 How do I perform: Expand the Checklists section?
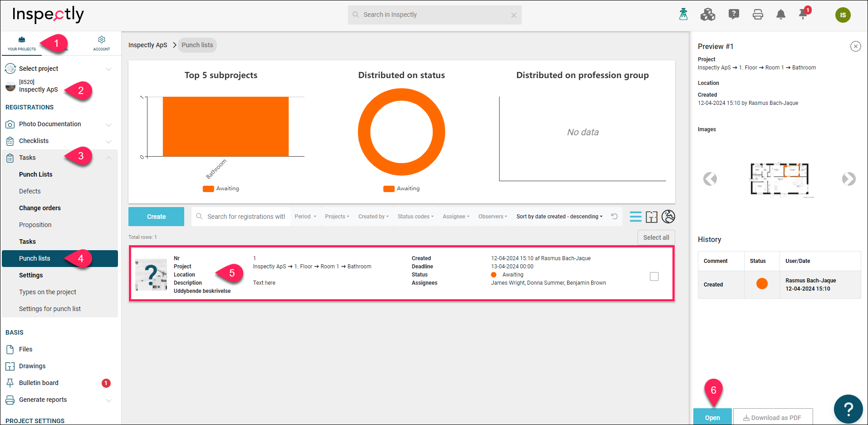[x=108, y=141]
